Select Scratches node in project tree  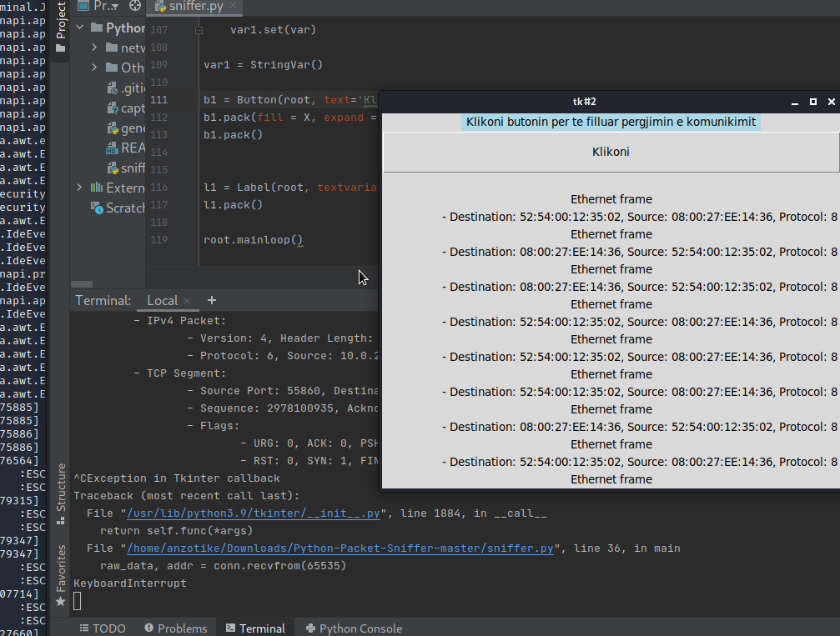[118, 208]
